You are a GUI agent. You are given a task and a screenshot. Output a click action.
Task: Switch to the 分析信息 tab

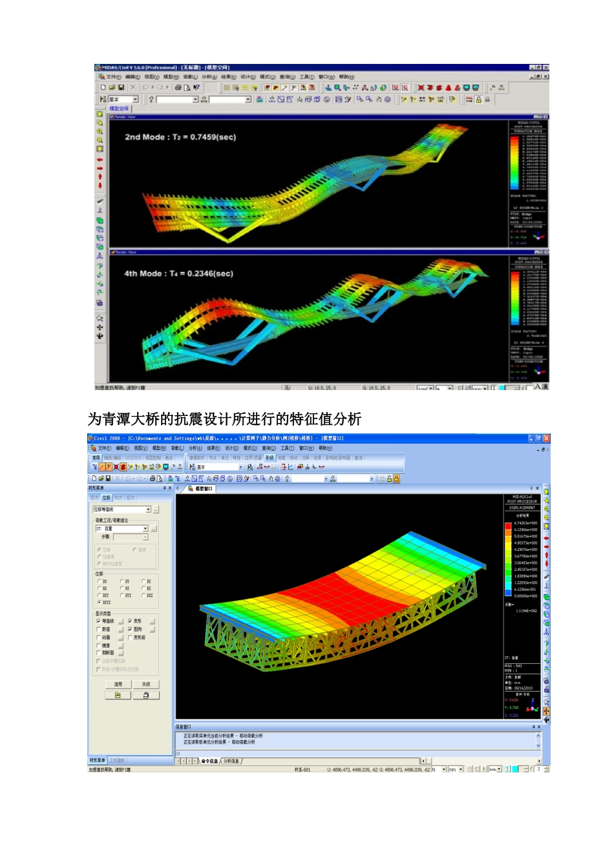(231, 761)
